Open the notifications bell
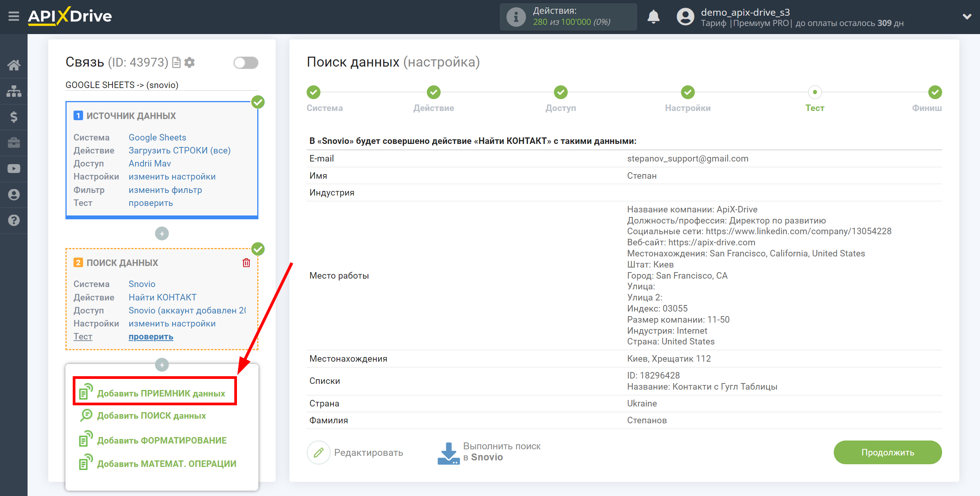Screen dimensions: 980x496 coord(653,17)
